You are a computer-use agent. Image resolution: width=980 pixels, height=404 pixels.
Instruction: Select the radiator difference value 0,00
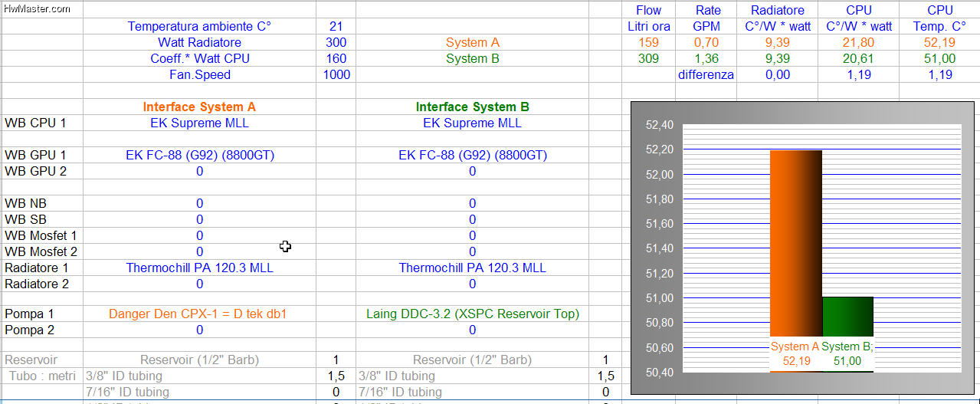coord(777,74)
